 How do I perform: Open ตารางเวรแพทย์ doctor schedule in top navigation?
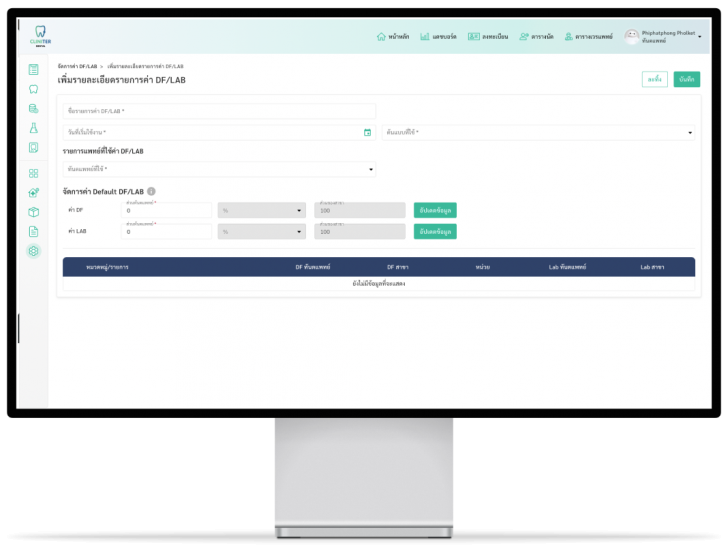(x=589, y=37)
